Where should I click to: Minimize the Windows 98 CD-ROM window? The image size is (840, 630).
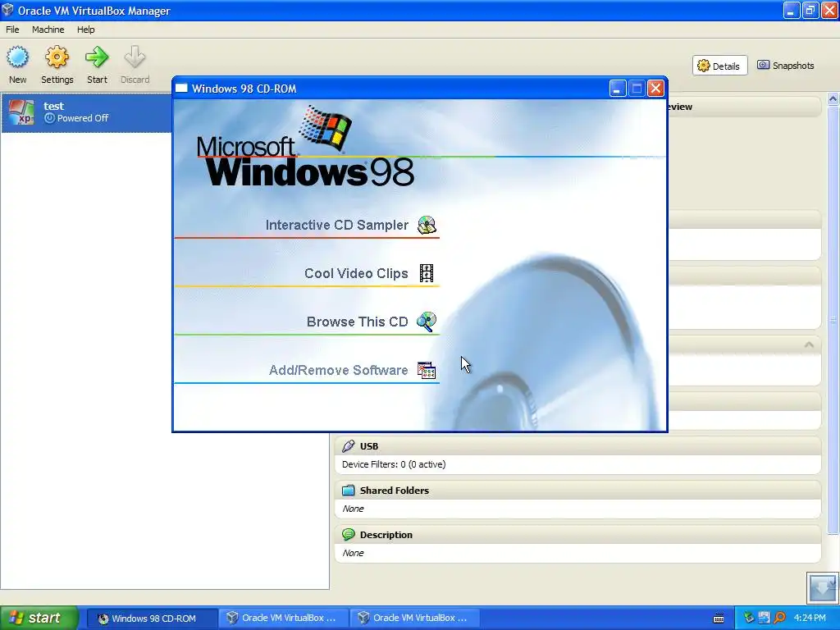[618, 89]
